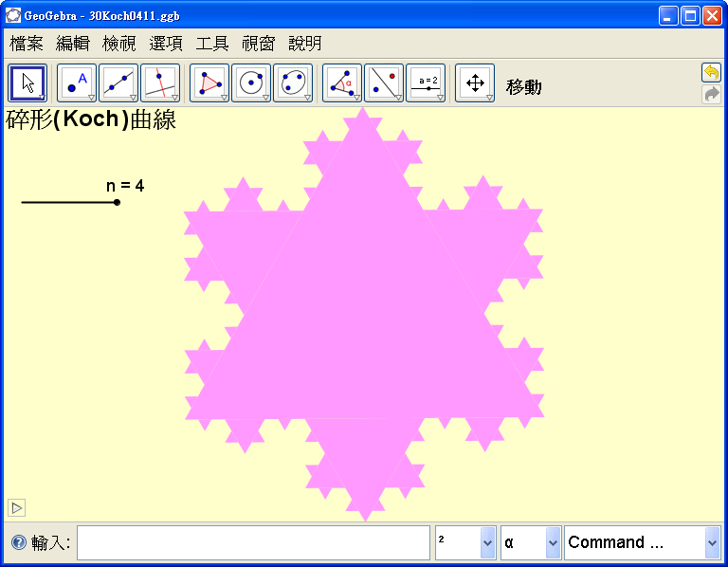
Task: Open the 說明 menu
Action: [305, 44]
